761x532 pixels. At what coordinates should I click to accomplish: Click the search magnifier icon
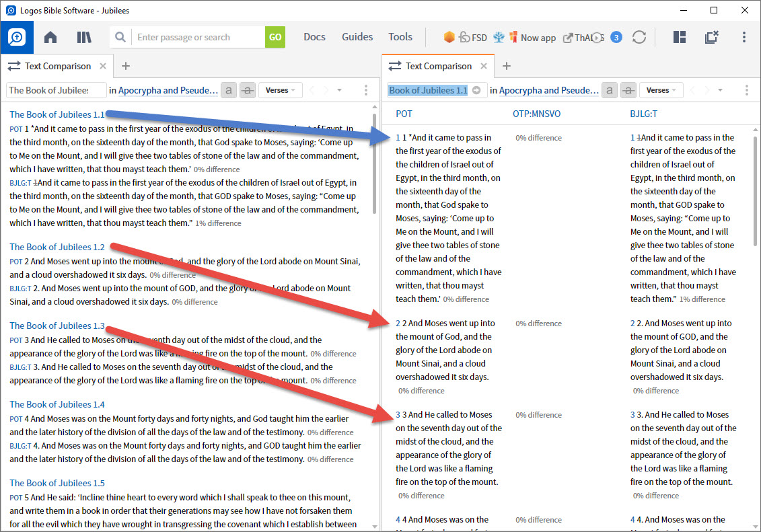coord(120,37)
